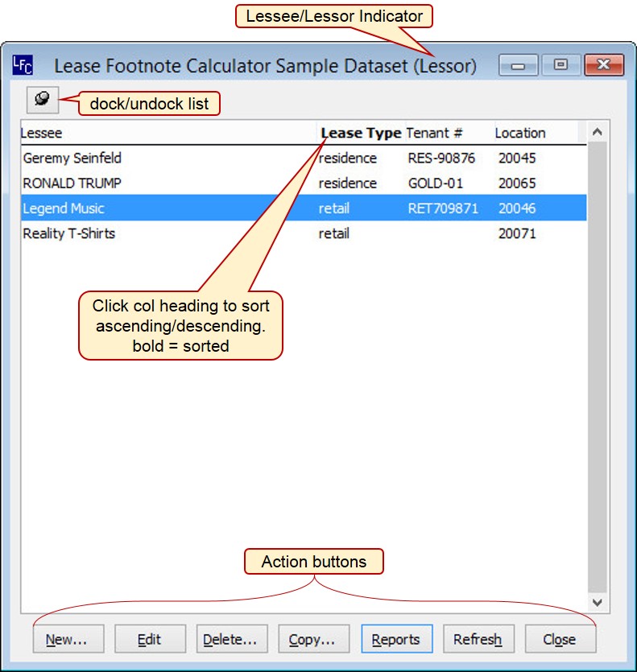Click the New... button
Screen dimensions: 637x672
coord(68,639)
